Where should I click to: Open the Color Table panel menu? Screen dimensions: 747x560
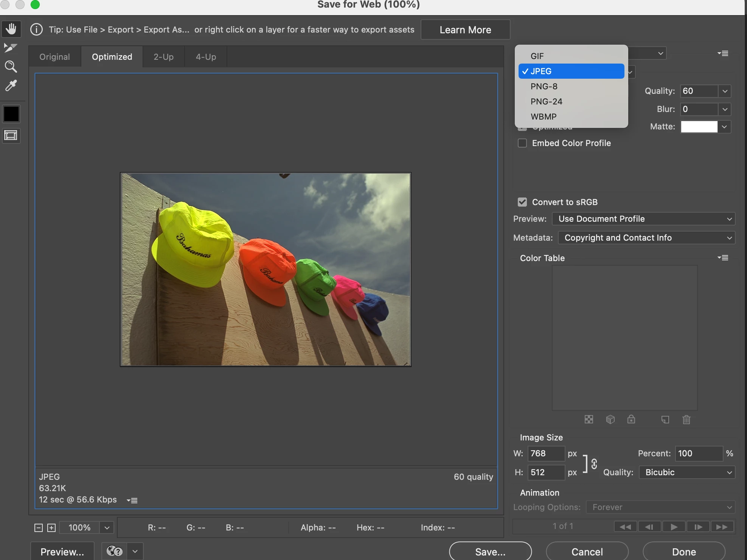[x=723, y=258]
